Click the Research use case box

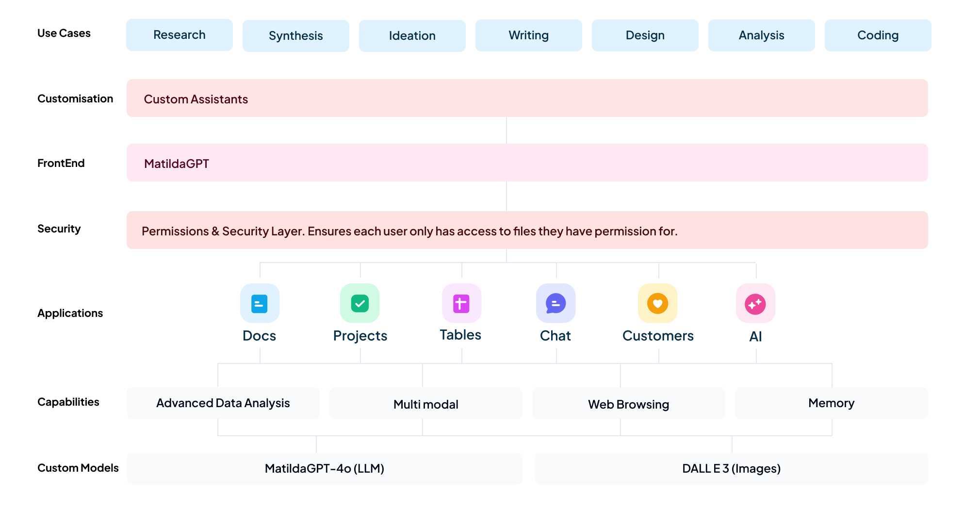pos(180,35)
